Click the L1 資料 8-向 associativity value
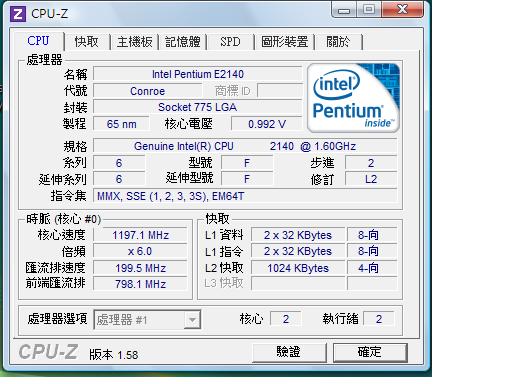The height and width of the screenshot is (384, 512). 372,235
